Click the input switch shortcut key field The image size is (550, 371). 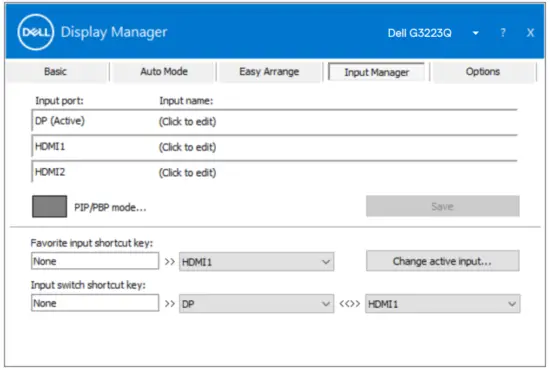95,303
